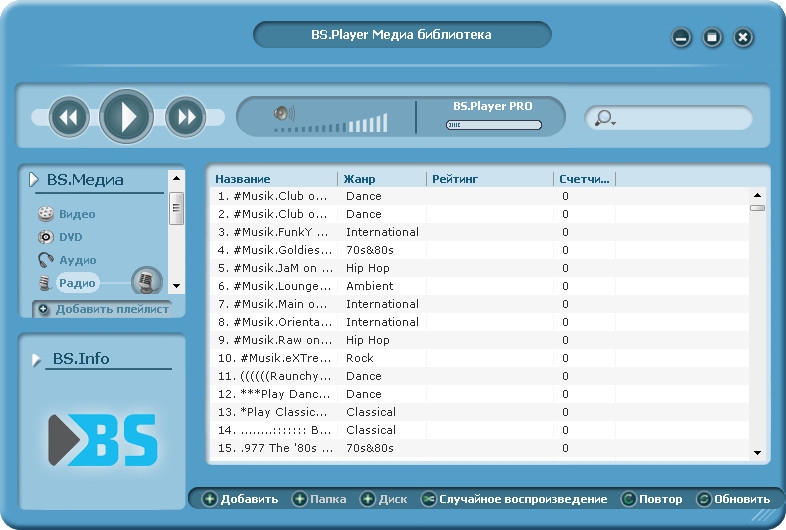Maximize the media library window
The height and width of the screenshot is (530, 786).
pos(712,37)
